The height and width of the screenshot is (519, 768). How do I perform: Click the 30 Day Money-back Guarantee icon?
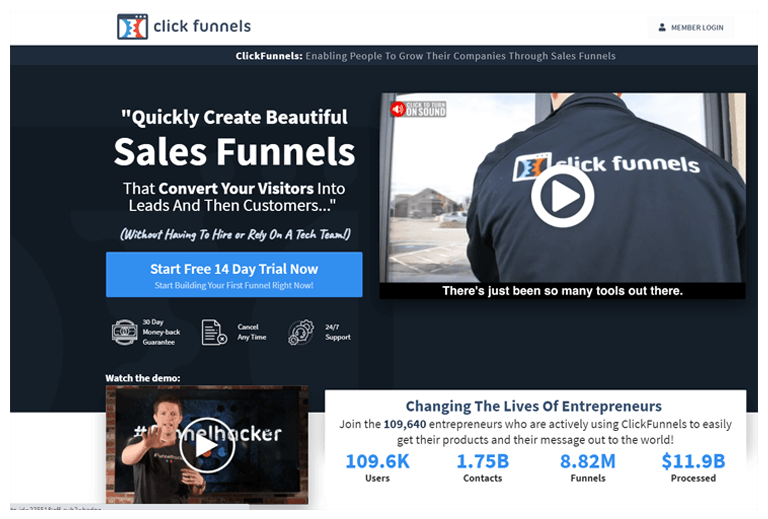[x=124, y=332]
